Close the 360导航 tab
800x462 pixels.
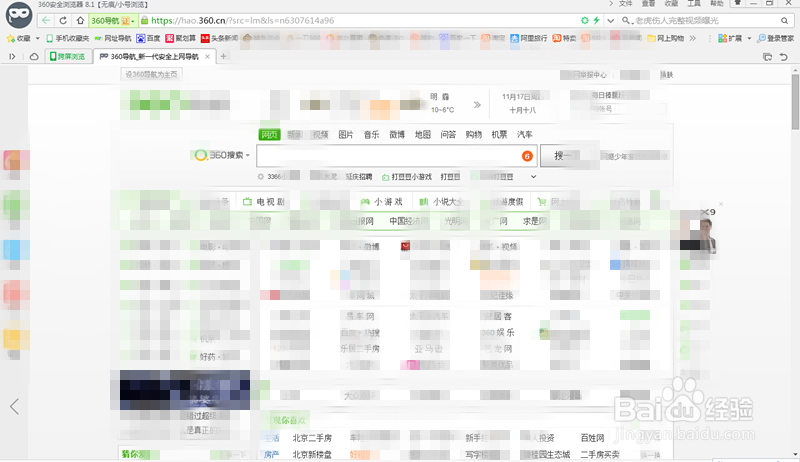tap(207, 57)
